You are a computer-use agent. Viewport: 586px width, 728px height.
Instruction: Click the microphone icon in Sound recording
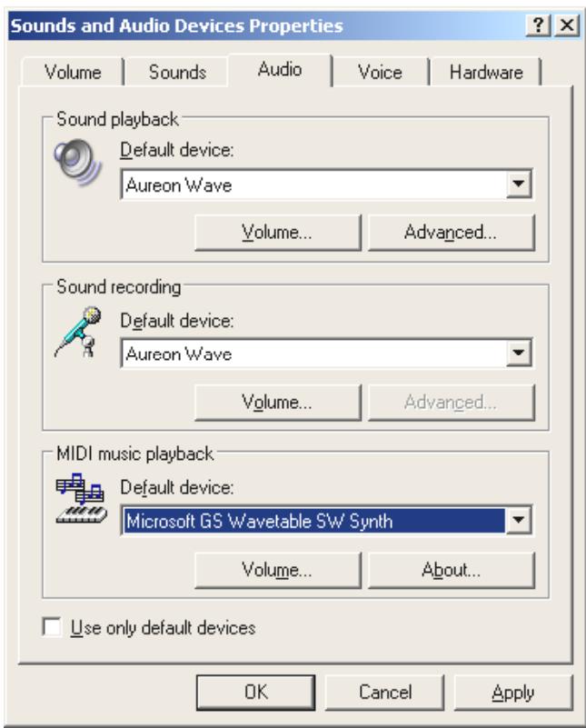click(79, 332)
